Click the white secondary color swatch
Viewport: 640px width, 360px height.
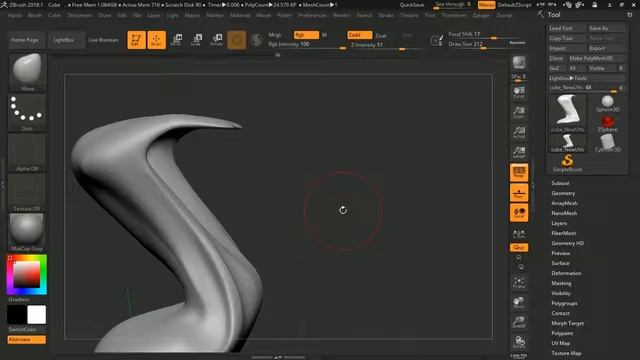[37, 315]
